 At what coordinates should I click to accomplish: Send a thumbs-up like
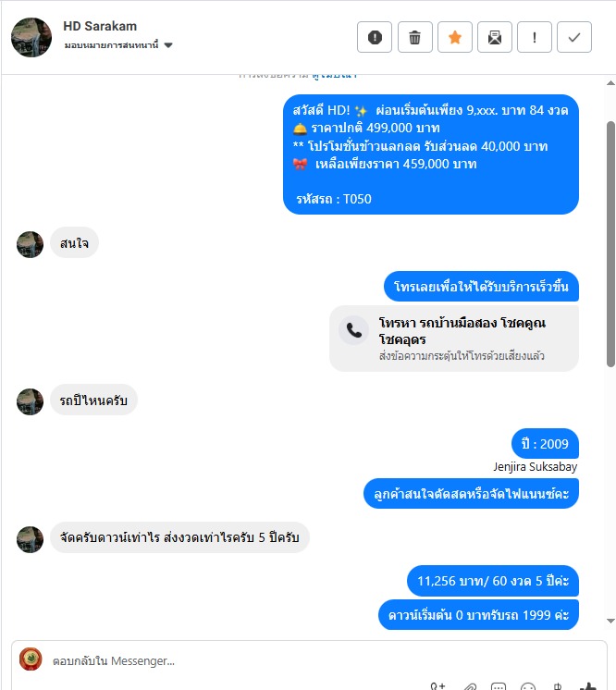coord(587,686)
